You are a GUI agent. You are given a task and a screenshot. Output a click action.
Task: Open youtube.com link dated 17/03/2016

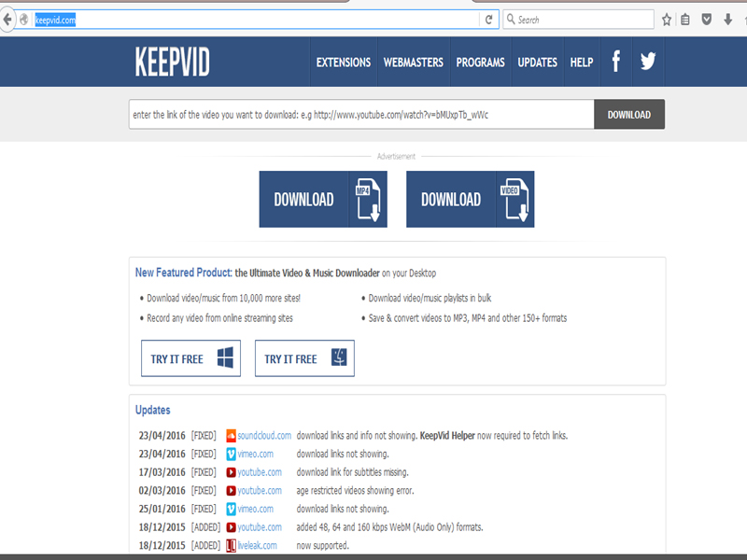coord(260,472)
